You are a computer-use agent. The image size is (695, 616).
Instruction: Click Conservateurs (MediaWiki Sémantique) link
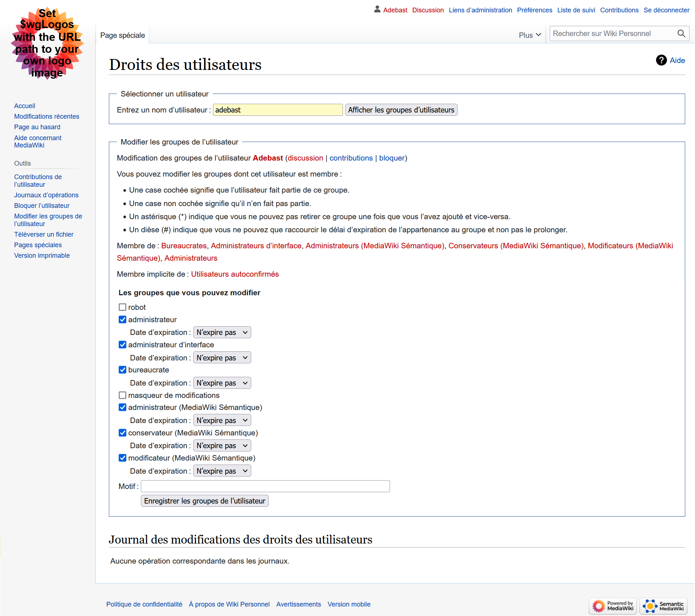pyautogui.click(x=516, y=245)
